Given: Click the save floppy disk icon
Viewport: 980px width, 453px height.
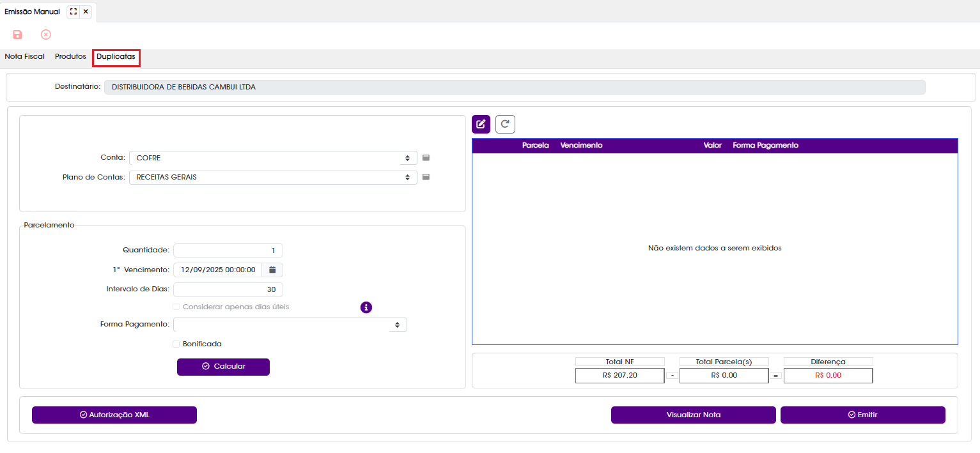Looking at the screenshot, I should (18, 35).
